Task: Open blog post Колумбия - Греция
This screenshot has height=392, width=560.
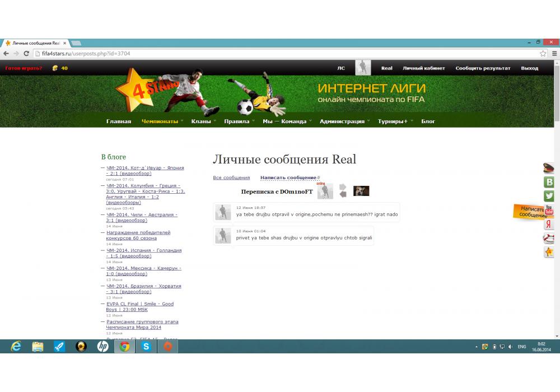Action: 146,194
